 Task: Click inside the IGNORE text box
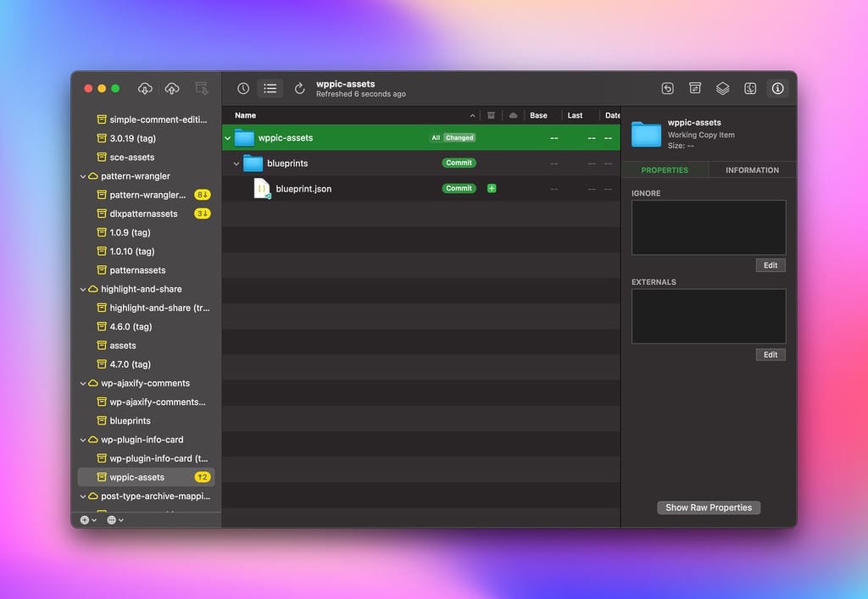click(x=709, y=227)
